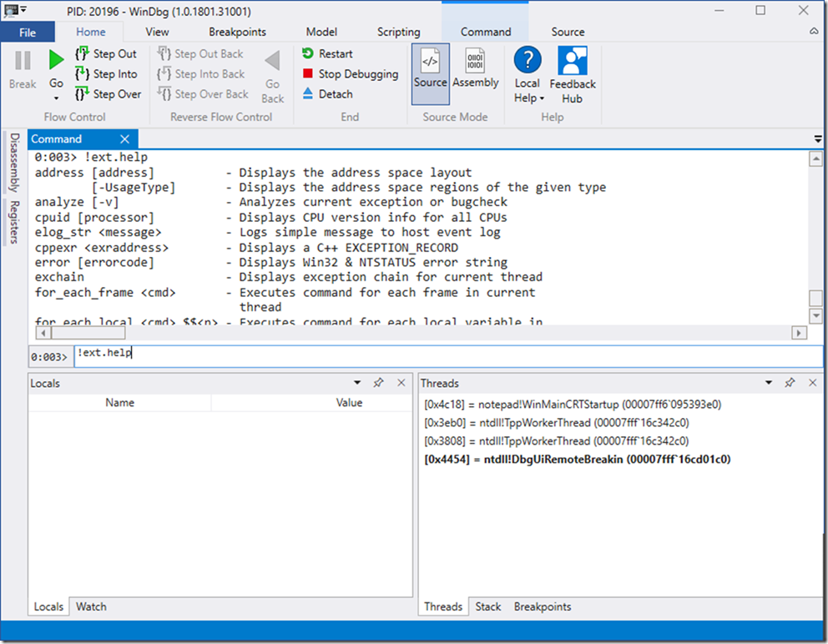Open the Scripting ribbon tab
828x644 pixels.
coord(398,32)
